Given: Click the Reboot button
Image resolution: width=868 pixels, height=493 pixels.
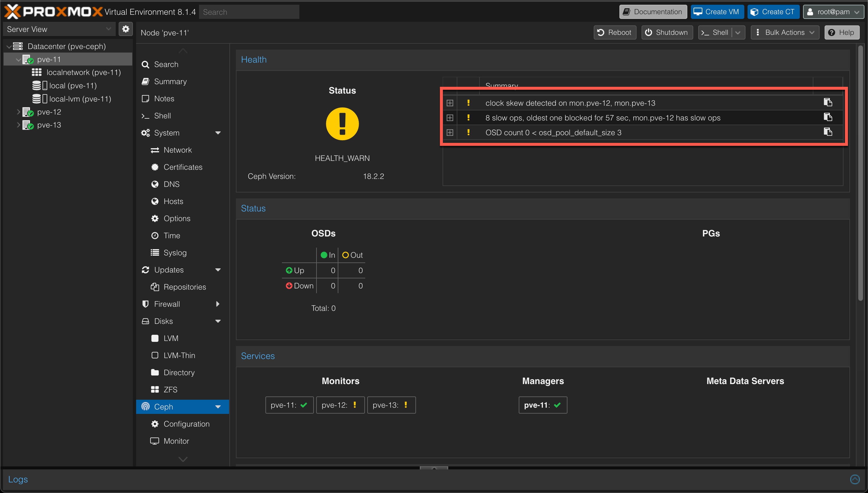Looking at the screenshot, I should coord(615,32).
